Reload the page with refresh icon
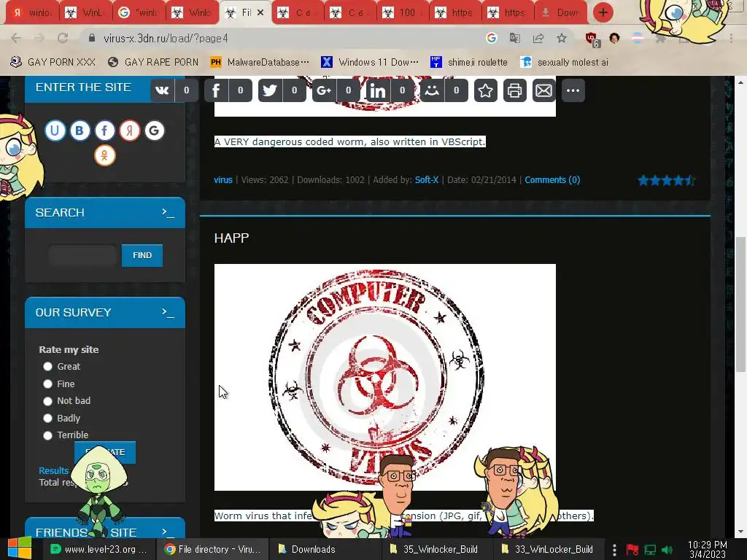The width and height of the screenshot is (747, 560). coord(63,38)
